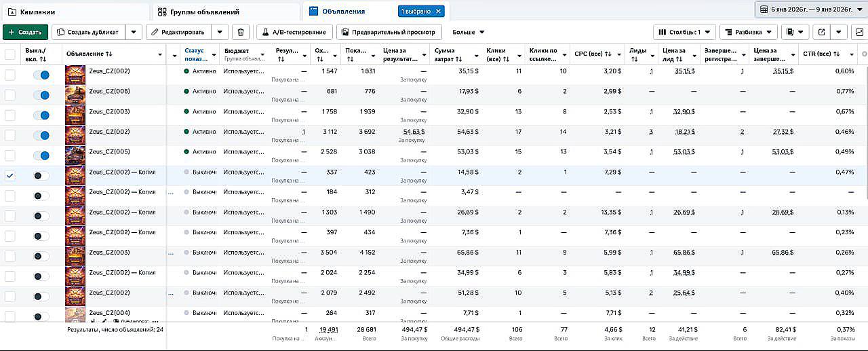Click the Редактировать button
868x351 pixels.
coord(178,32)
